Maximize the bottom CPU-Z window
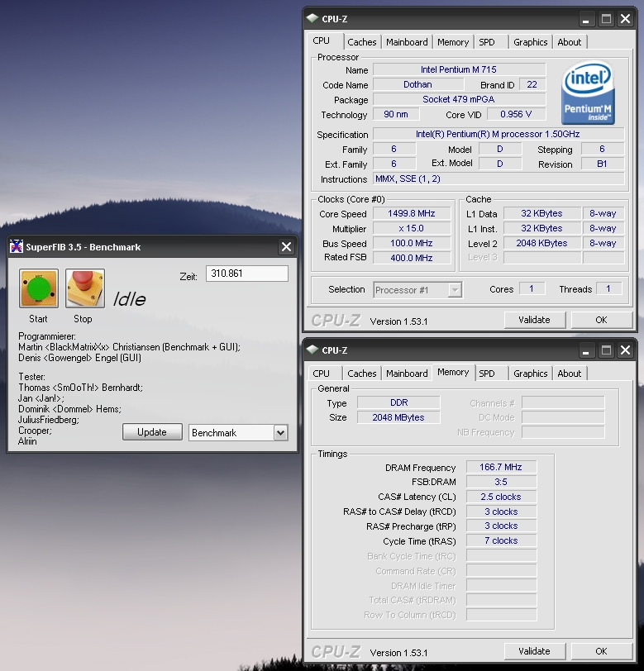 coord(606,350)
